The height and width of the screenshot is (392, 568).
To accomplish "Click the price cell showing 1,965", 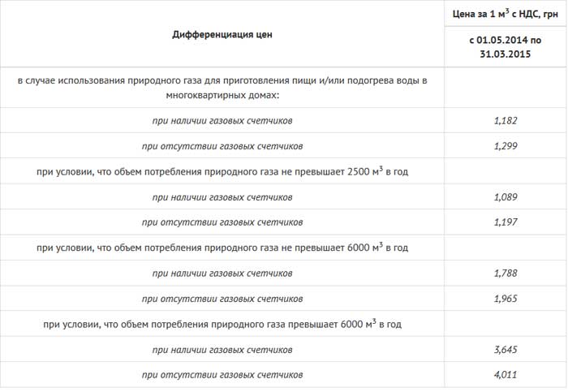I will tap(505, 299).
